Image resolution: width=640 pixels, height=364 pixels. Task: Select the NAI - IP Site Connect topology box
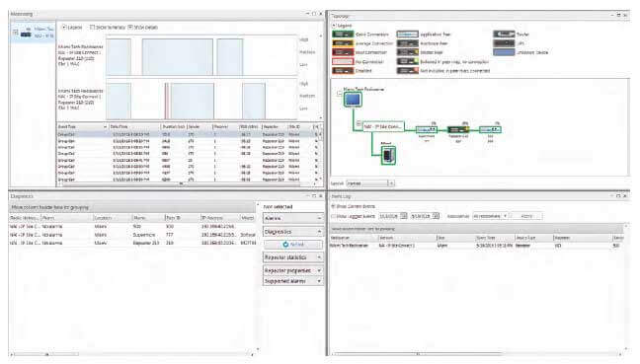coord(383,126)
